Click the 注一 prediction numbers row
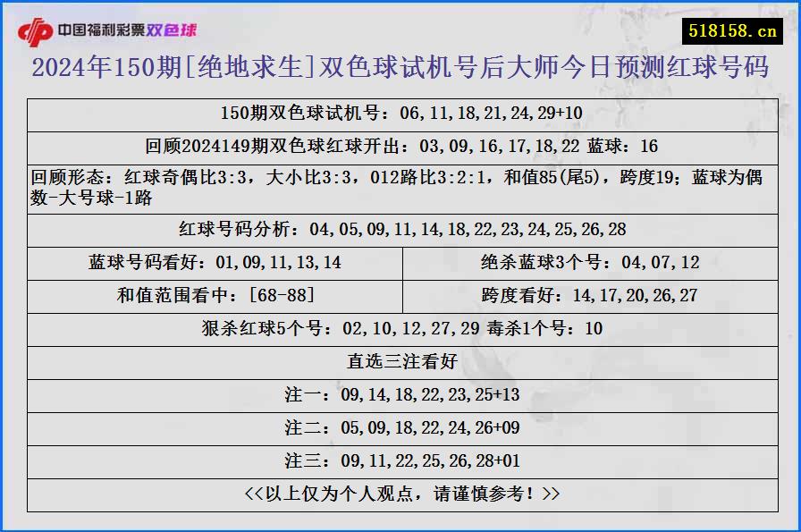The width and height of the screenshot is (801, 532). point(400,396)
